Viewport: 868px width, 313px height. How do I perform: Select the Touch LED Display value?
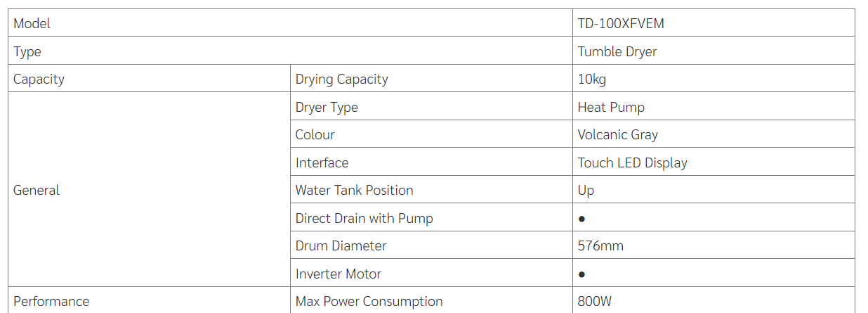(632, 163)
